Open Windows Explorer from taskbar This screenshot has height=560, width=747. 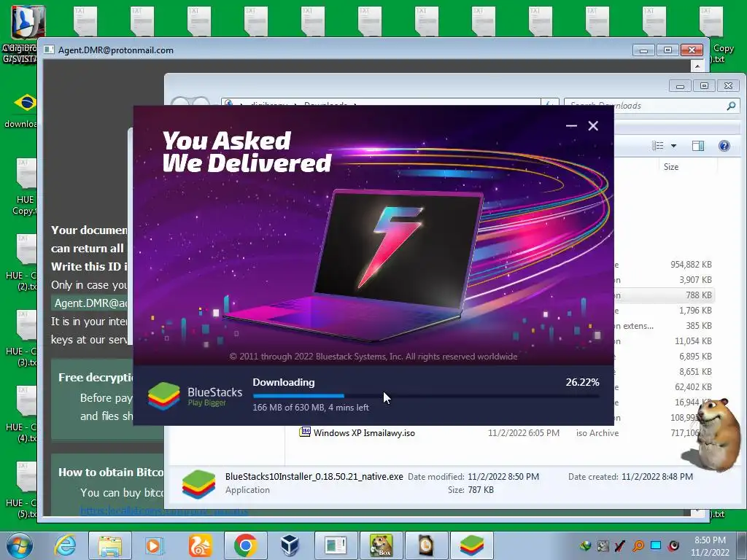110,545
